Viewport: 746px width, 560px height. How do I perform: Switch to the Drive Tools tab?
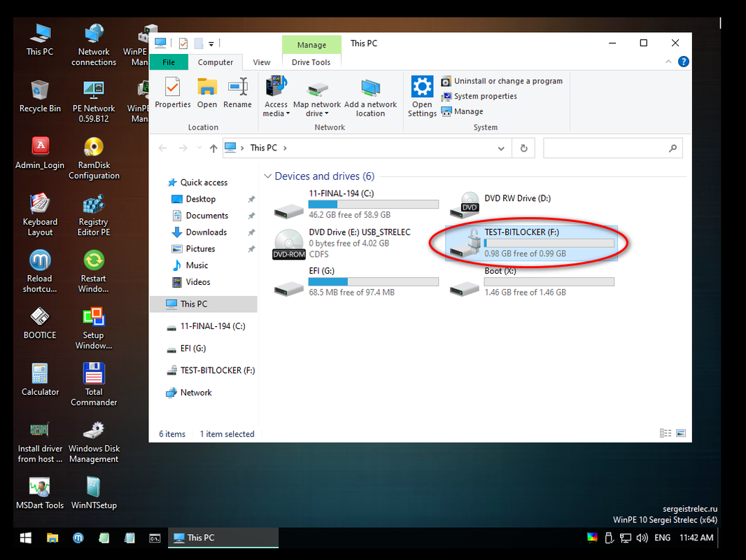pyautogui.click(x=311, y=62)
